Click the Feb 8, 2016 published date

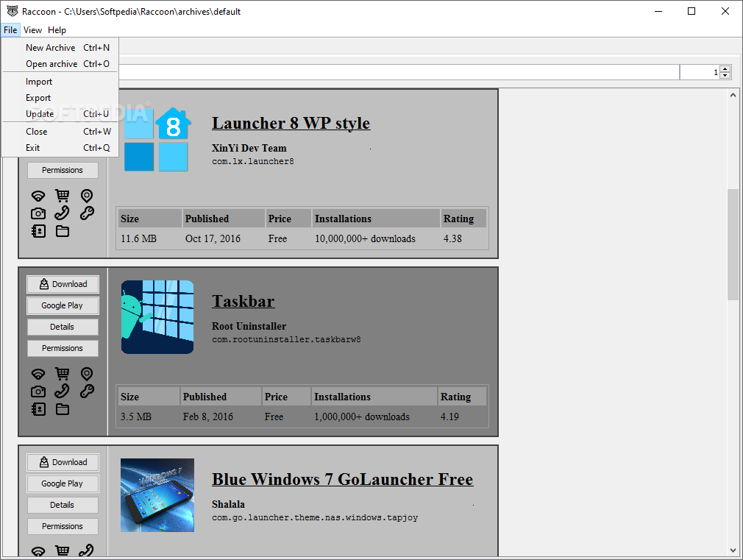click(x=208, y=417)
